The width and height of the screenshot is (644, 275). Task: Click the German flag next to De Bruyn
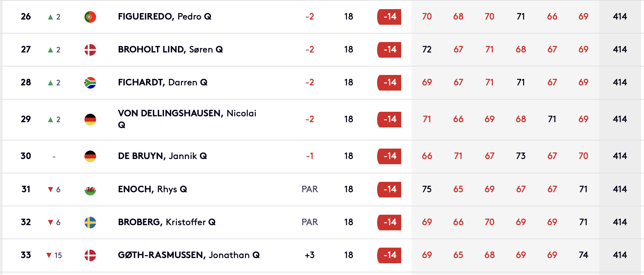click(90, 156)
